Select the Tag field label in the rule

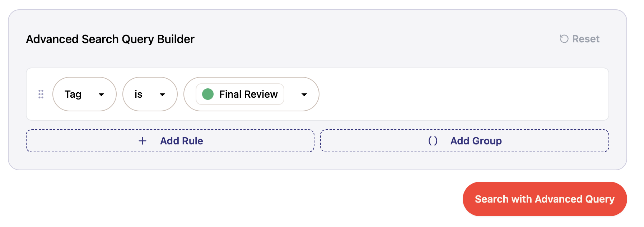click(73, 94)
